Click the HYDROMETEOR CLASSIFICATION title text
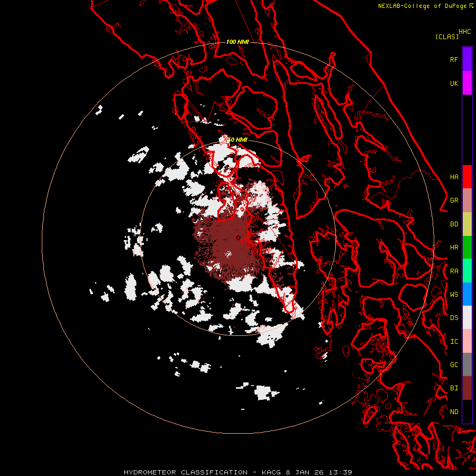The image size is (476, 476). pos(186,472)
